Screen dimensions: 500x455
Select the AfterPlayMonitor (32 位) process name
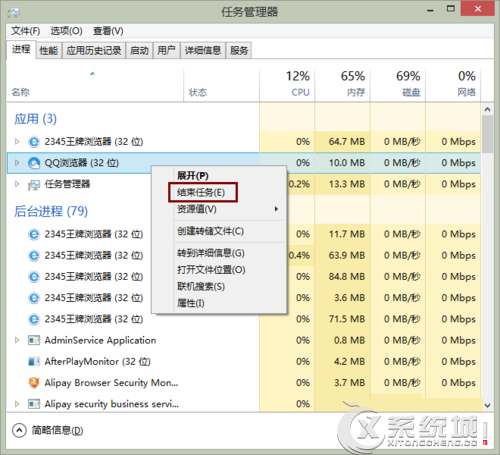pos(98,362)
